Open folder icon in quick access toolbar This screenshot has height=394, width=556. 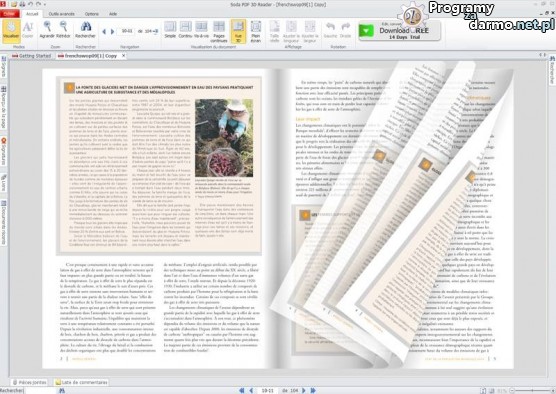(x=14, y=4)
